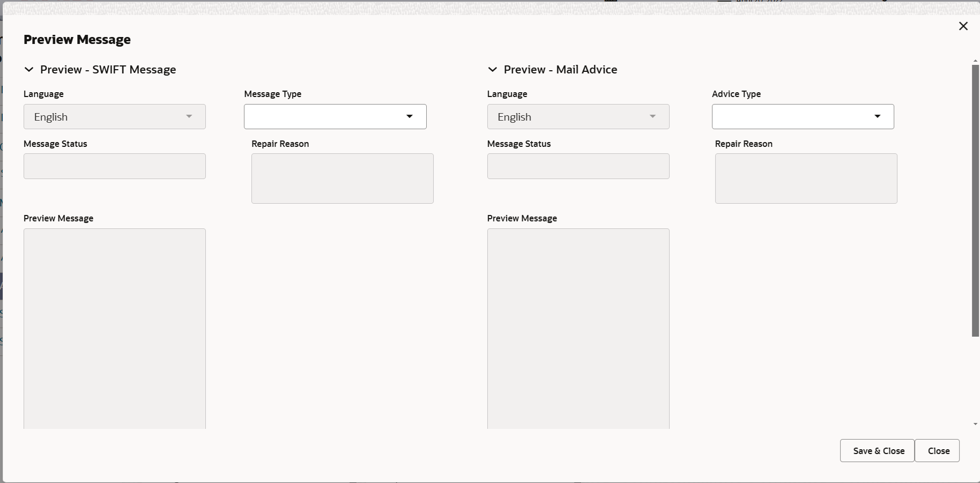Click the Mail Advice Message Status field
The image size is (980, 483).
point(578,166)
